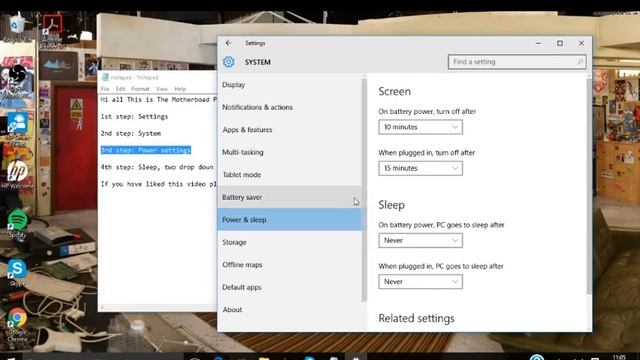640x360 pixels.
Task: Click 'When plugged in, PC goes to sleep after'
Action: [441, 266]
